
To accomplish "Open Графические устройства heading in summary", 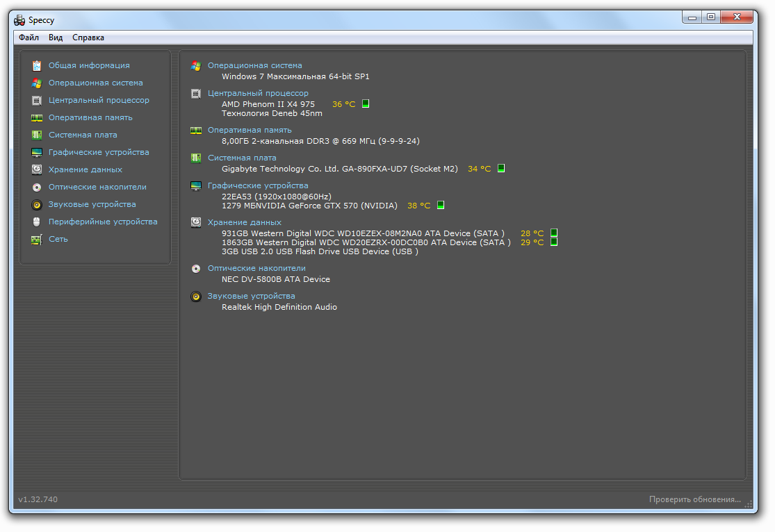I will tap(258, 185).
